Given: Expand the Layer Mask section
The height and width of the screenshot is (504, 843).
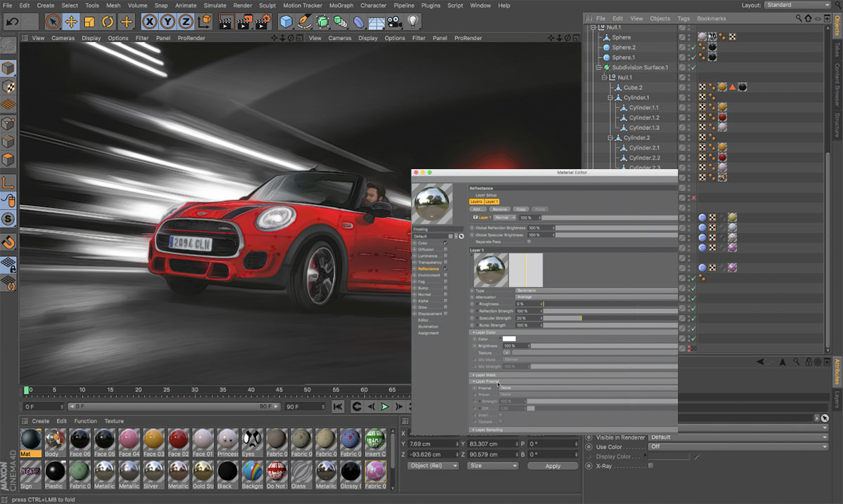Looking at the screenshot, I should 573,375.
